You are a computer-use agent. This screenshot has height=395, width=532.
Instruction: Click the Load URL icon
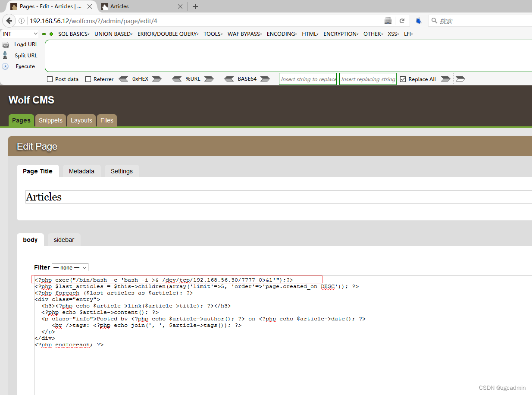click(5, 44)
